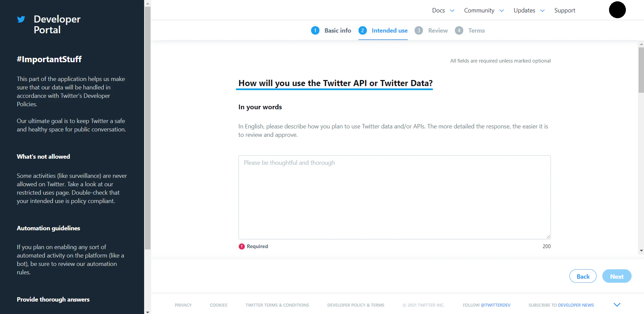
Task: Click the Back button
Action: [x=583, y=276]
